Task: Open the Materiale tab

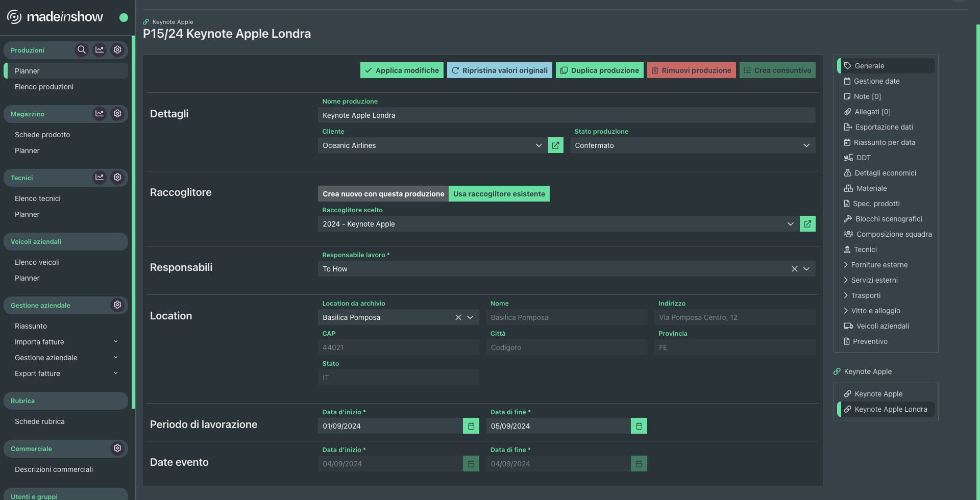Action: pyautogui.click(x=886, y=188)
